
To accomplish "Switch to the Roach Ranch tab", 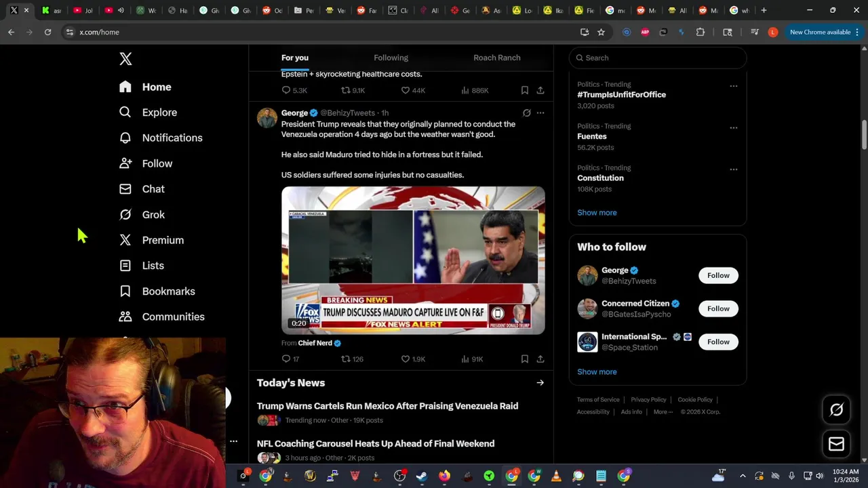I will click(x=497, y=58).
